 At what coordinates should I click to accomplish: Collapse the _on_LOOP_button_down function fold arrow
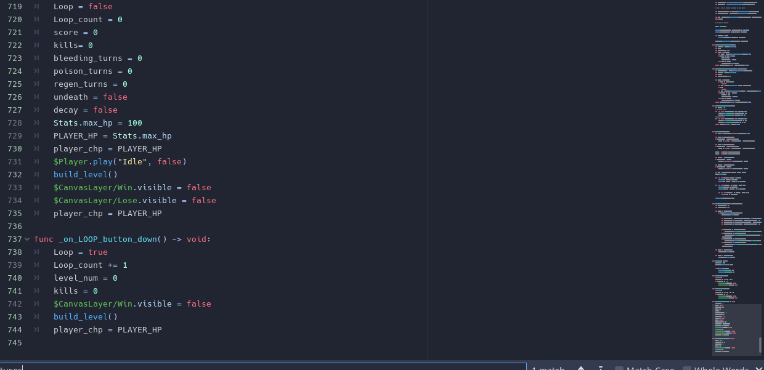(x=27, y=239)
